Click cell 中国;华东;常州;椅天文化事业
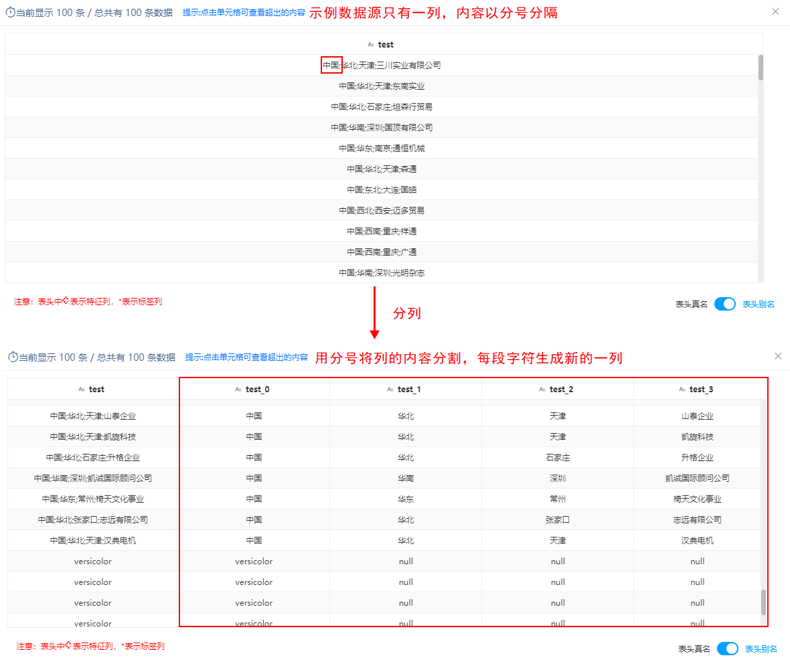790x672 pixels. click(92, 499)
